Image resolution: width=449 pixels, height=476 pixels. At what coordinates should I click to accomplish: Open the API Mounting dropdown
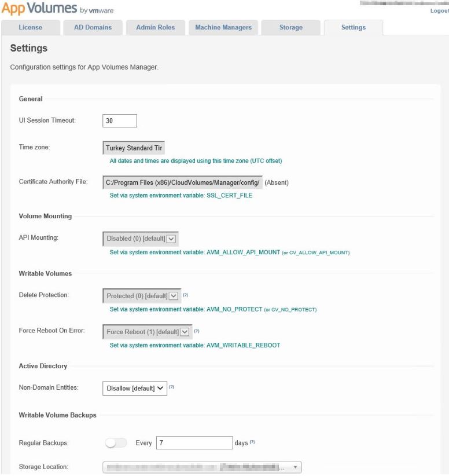(x=141, y=239)
